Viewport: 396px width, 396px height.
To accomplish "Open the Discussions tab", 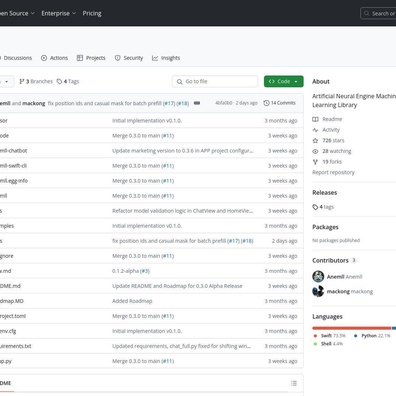I will point(16,58).
